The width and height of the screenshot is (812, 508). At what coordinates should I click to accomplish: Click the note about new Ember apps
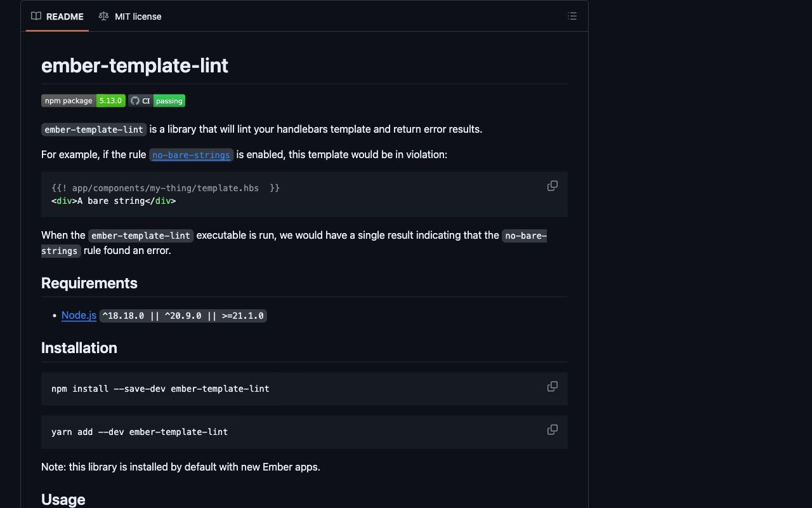[181, 467]
